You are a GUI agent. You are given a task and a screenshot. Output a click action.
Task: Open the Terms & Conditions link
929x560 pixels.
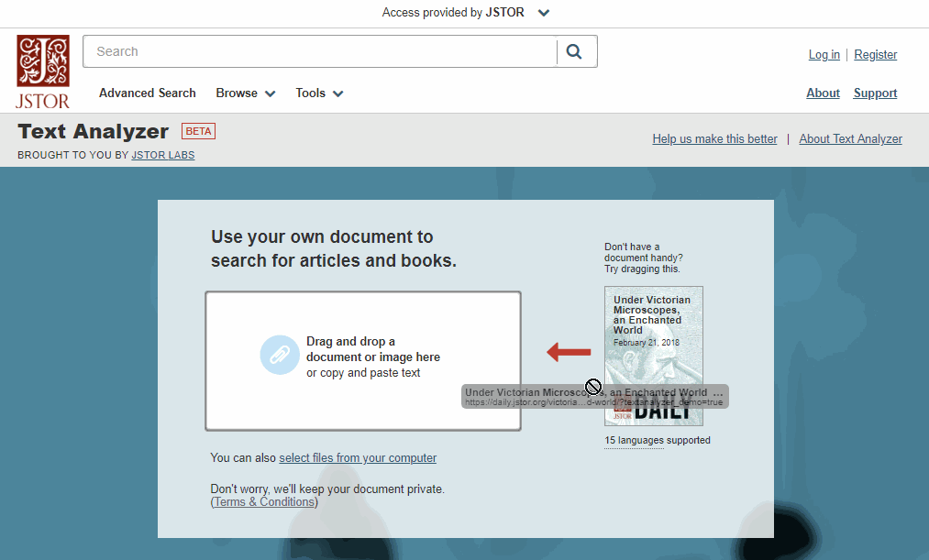[263, 501]
